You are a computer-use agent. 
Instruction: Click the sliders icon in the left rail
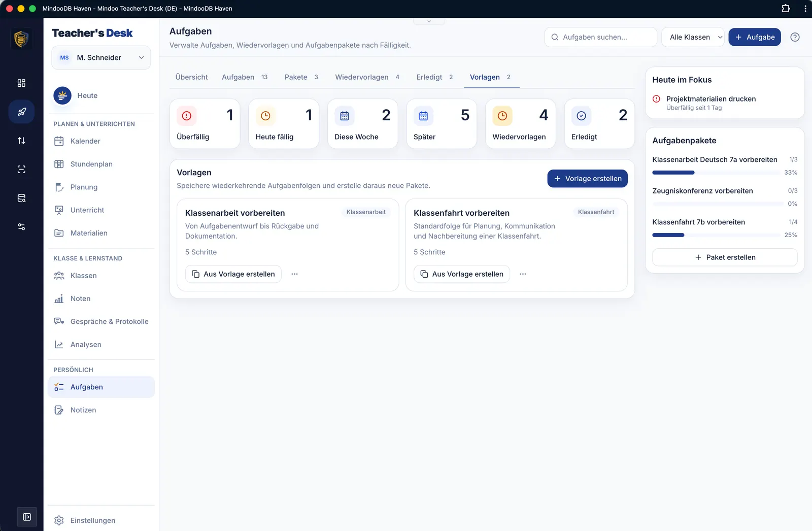(x=21, y=227)
